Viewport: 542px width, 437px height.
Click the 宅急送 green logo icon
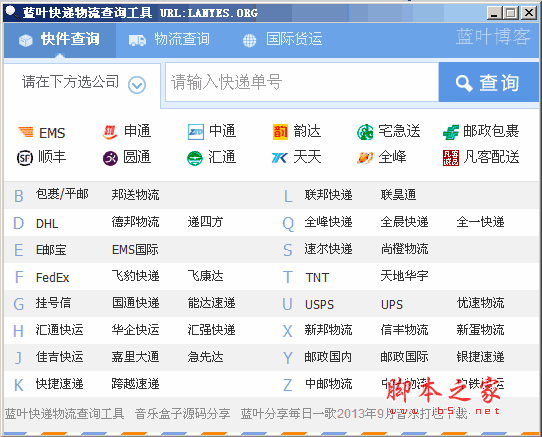pyautogui.click(x=365, y=132)
